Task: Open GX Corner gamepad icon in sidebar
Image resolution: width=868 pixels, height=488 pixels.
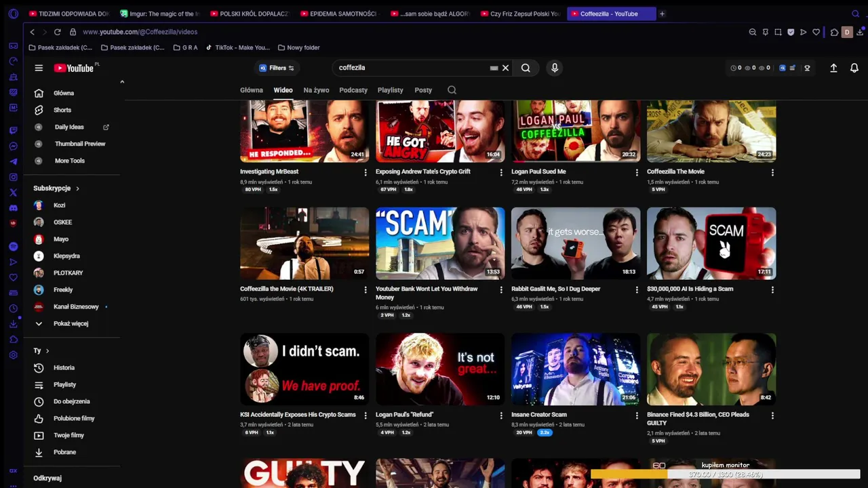Action: click(13, 45)
